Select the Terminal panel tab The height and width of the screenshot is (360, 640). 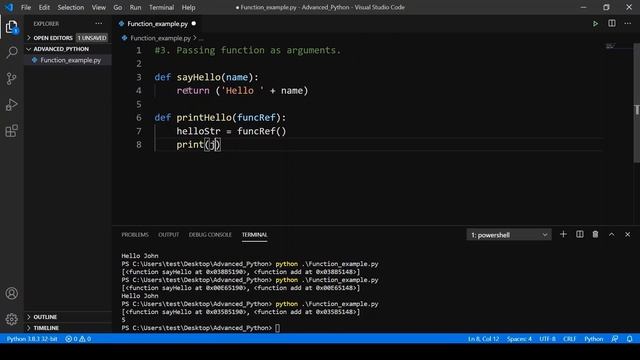click(x=254, y=235)
